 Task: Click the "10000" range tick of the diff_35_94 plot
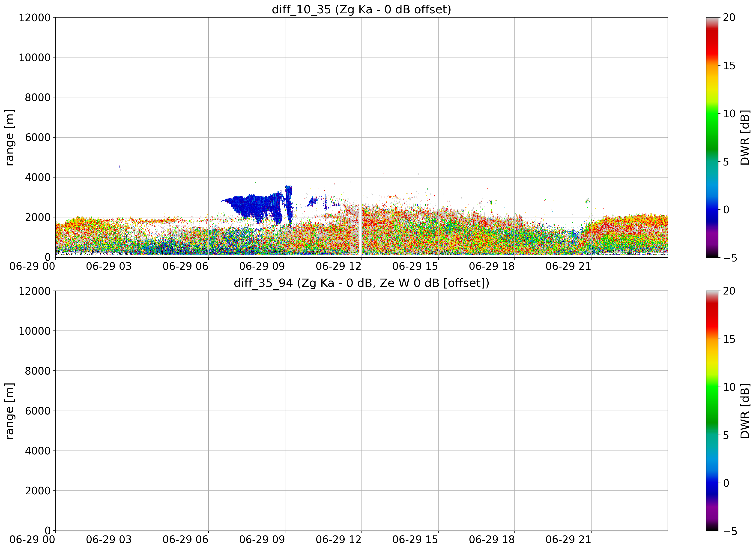click(35, 331)
